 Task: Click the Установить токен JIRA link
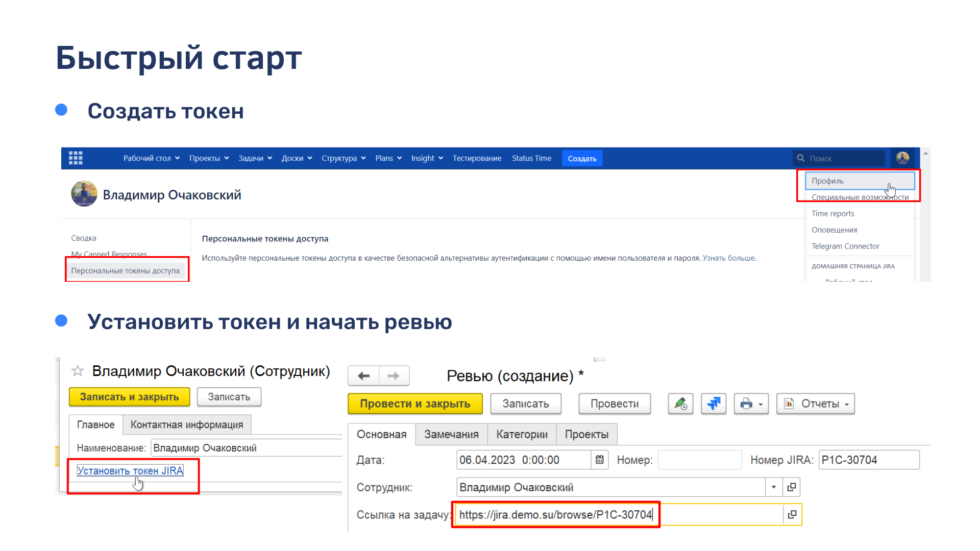[130, 470]
